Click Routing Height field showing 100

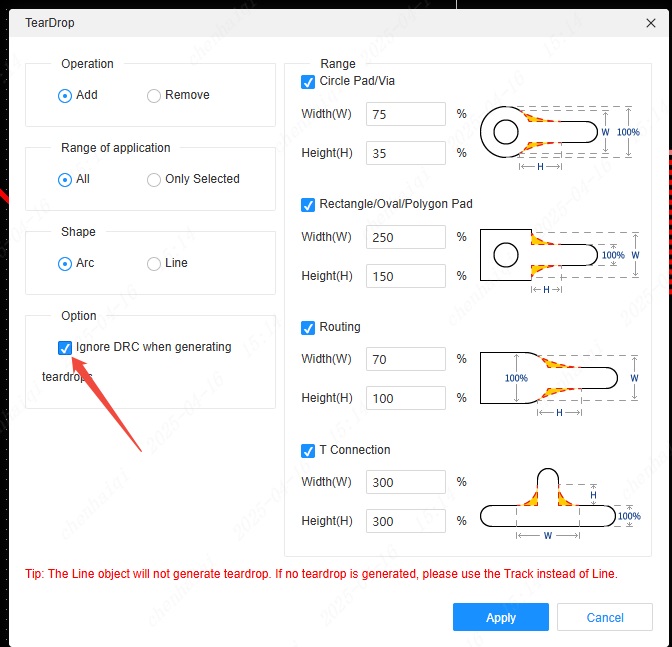tap(405, 398)
